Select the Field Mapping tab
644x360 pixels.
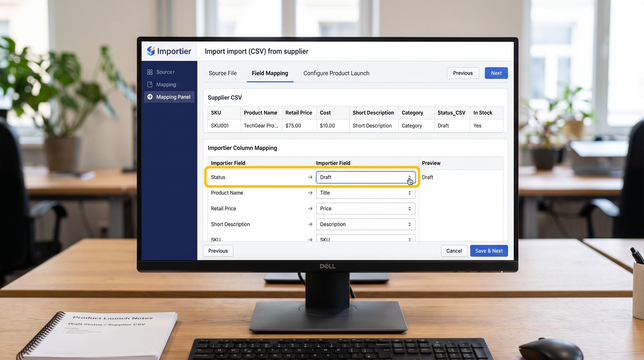pos(270,73)
